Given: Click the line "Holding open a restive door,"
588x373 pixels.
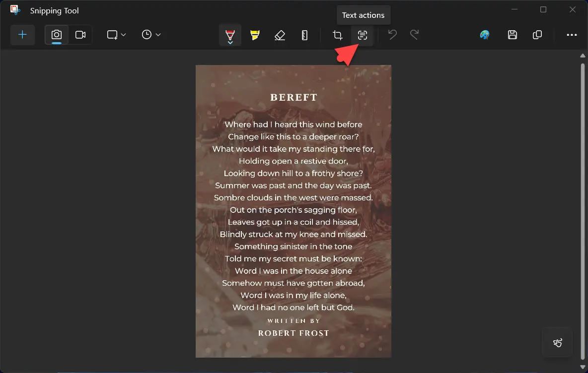Looking at the screenshot, I should [x=293, y=161].
